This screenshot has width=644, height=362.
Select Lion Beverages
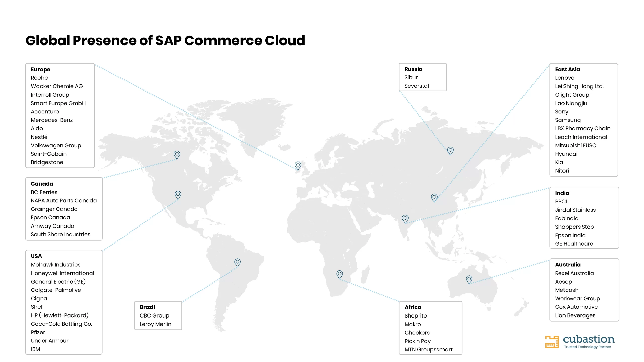point(575,315)
